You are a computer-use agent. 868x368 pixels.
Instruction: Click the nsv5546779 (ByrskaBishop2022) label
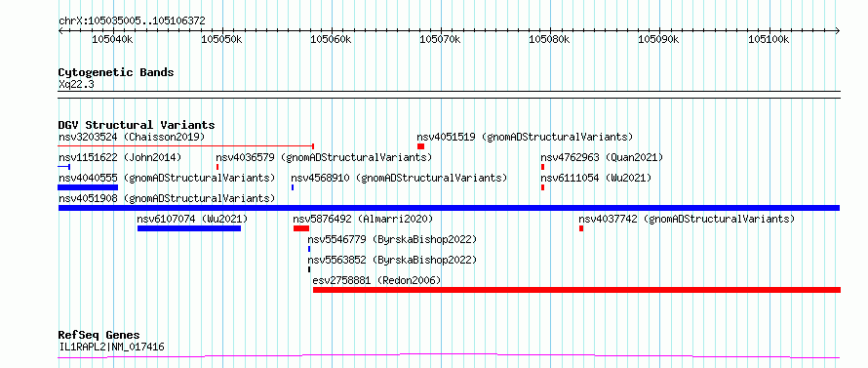tap(392, 239)
